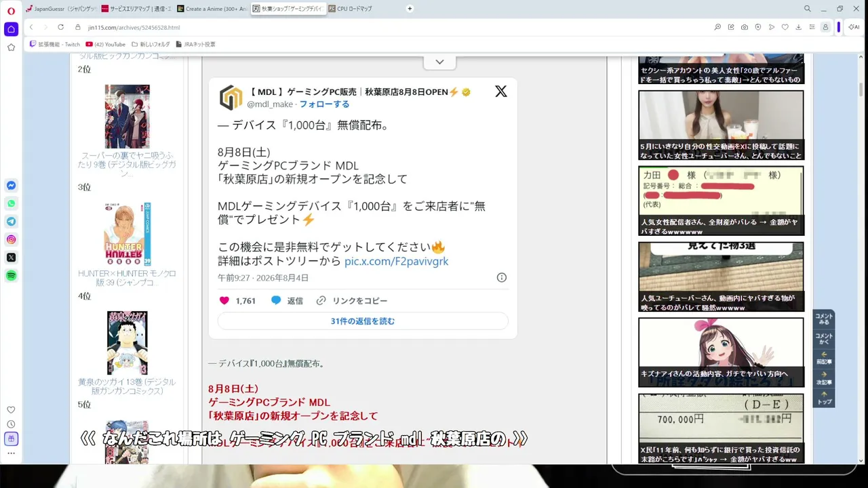Open WhatsApp in the Opera sidebar
The width and height of the screenshot is (868, 488).
11,203
